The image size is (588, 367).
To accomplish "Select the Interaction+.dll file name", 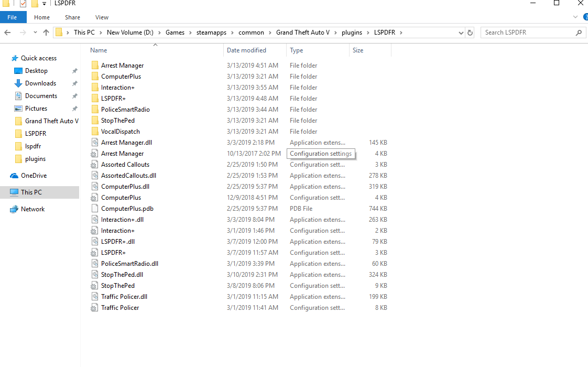I will (x=122, y=220).
